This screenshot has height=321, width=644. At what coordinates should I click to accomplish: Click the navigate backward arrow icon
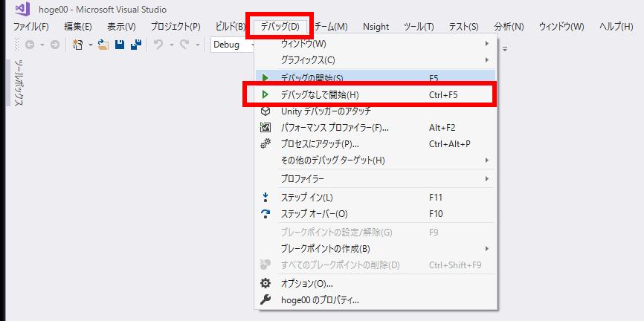[x=29, y=45]
